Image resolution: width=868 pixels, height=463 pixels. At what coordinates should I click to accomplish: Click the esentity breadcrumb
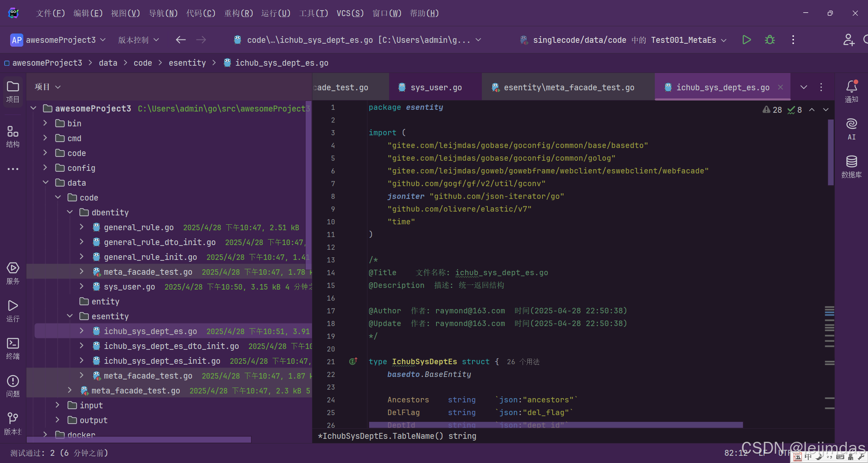(x=187, y=63)
